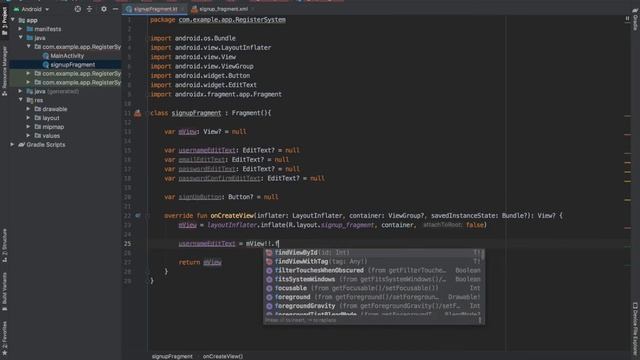The height and width of the screenshot is (360, 640).
Task: Choose fitsSystemWindows from the completion list
Action: [373, 279]
